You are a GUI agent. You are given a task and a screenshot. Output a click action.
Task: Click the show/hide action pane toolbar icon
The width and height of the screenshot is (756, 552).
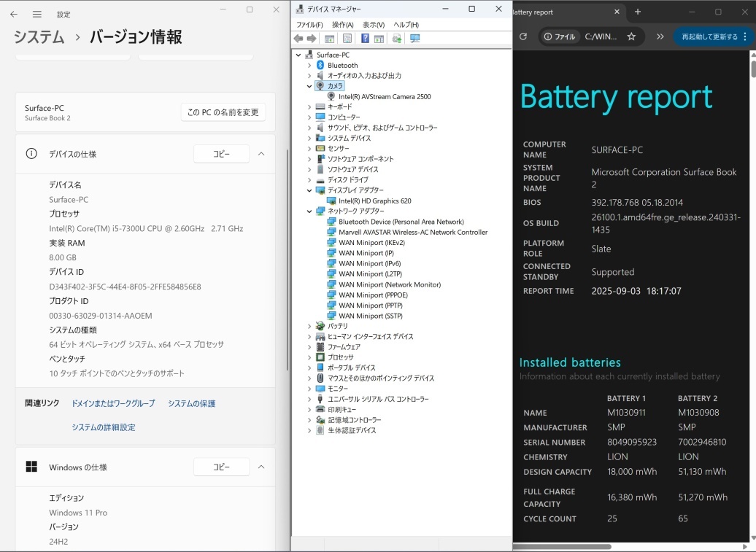coord(379,39)
